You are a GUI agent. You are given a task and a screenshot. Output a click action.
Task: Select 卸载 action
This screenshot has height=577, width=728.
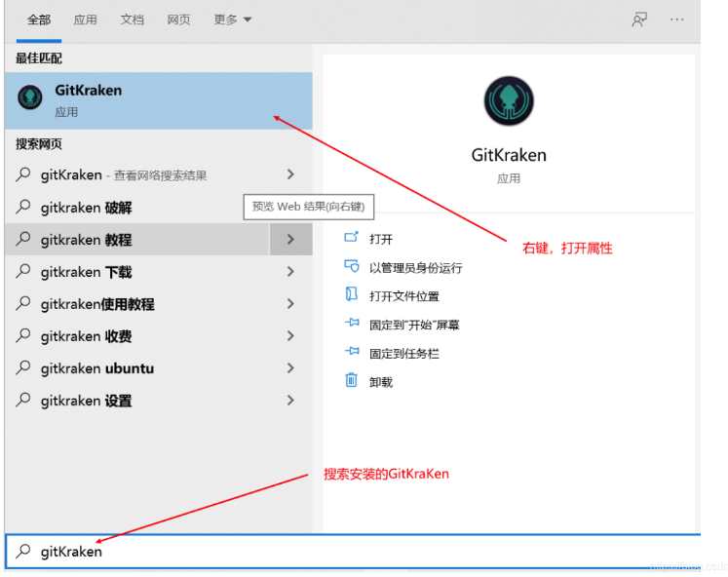[x=381, y=382]
